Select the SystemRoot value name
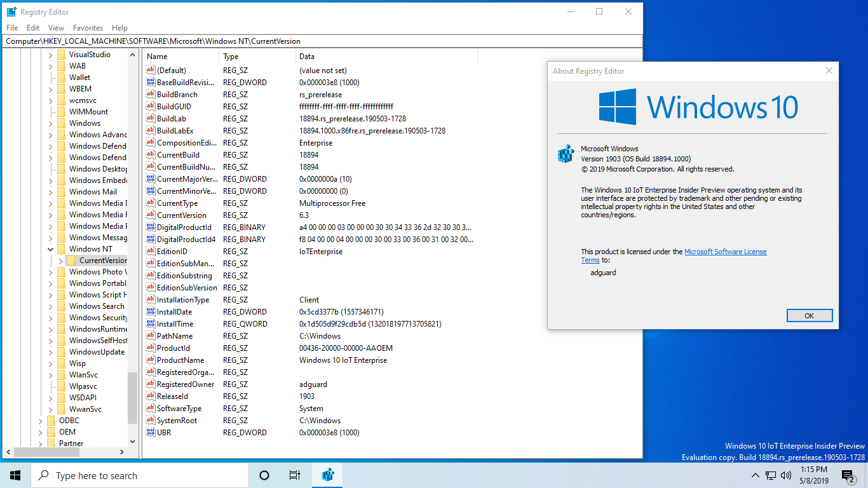This screenshot has width=868, height=488. [177, 421]
